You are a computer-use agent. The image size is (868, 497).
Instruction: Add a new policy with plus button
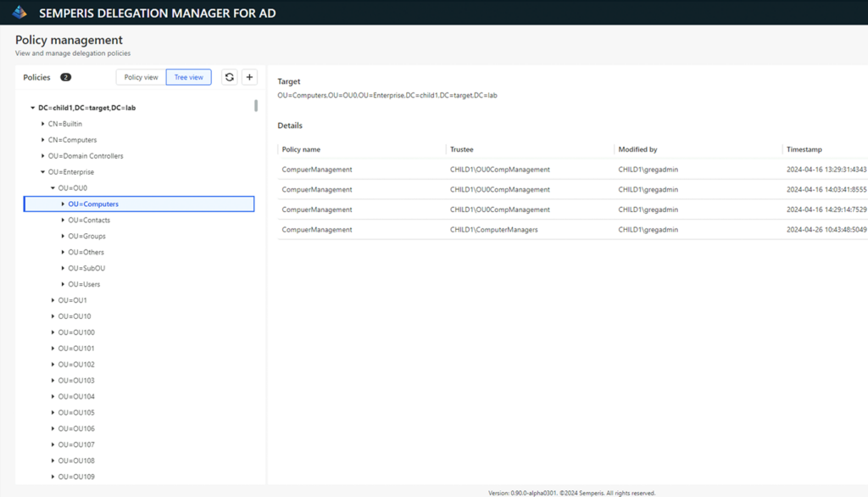250,77
